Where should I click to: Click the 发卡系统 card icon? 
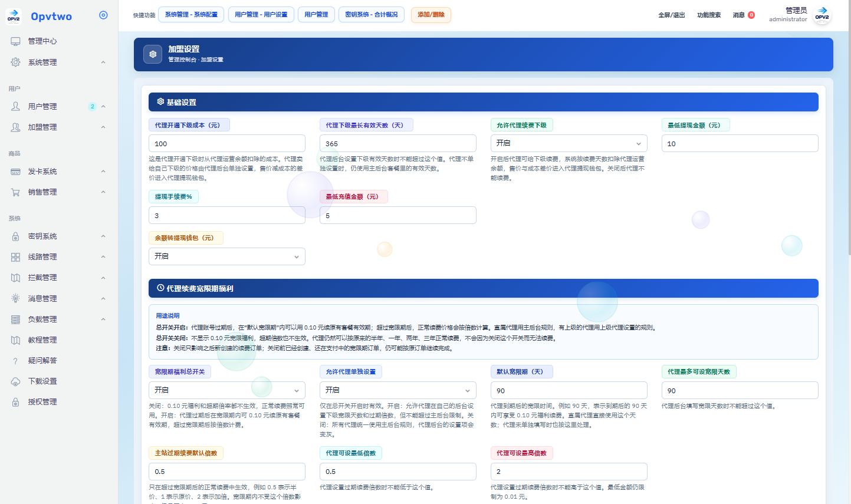[15, 172]
